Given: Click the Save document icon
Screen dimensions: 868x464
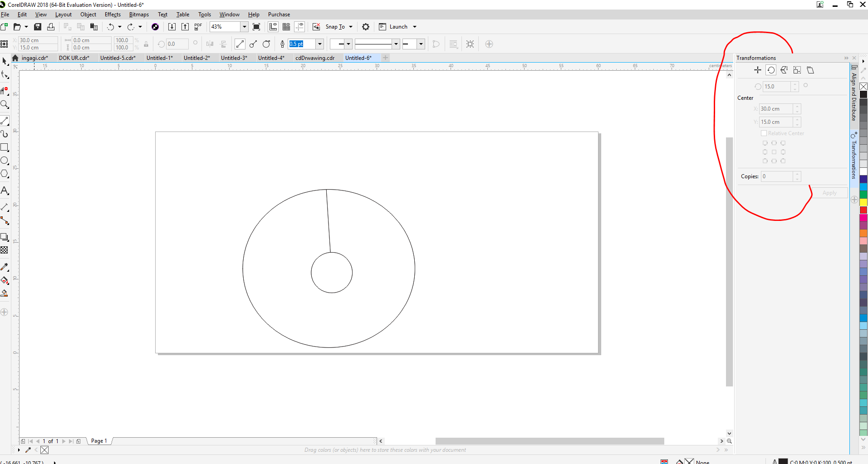Looking at the screenshot, I should 38,27.
